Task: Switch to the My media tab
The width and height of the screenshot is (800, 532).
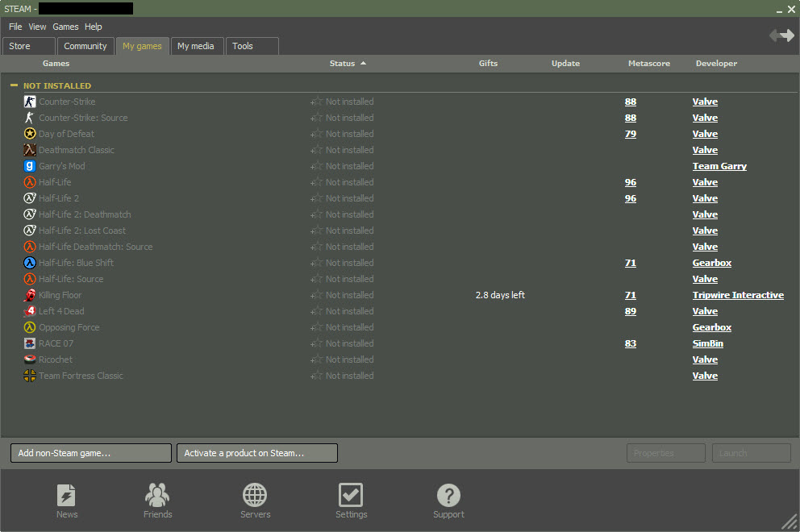Action: pos(196,46)
